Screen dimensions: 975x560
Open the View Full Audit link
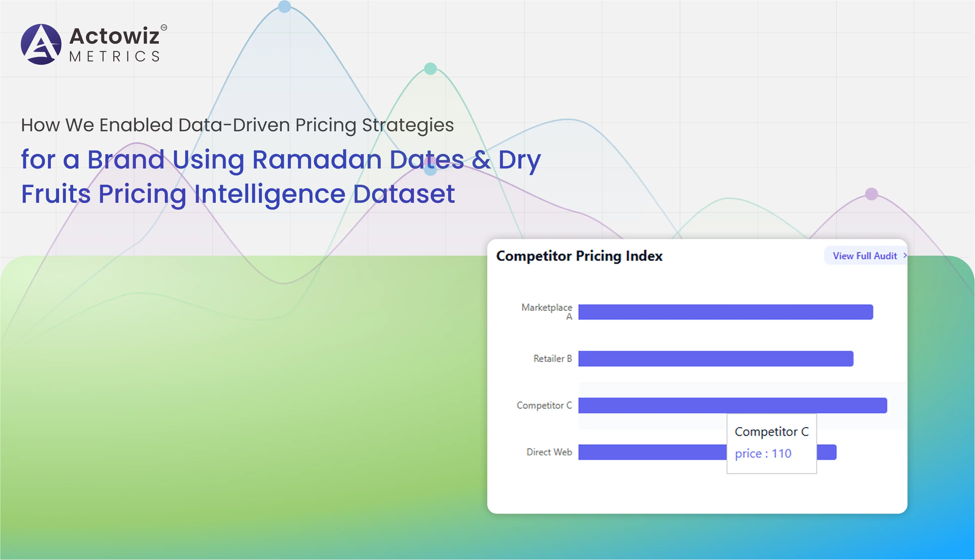coord(865,256)
